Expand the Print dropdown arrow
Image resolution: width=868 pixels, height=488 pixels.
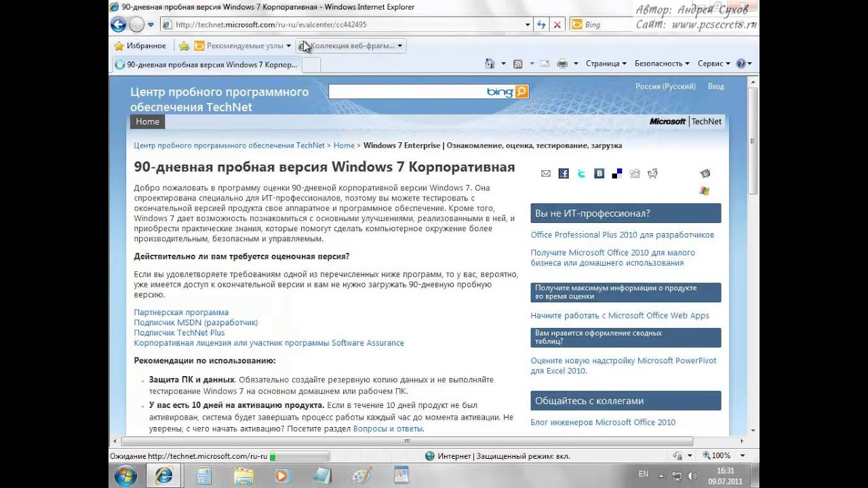[x=576, y=63]
